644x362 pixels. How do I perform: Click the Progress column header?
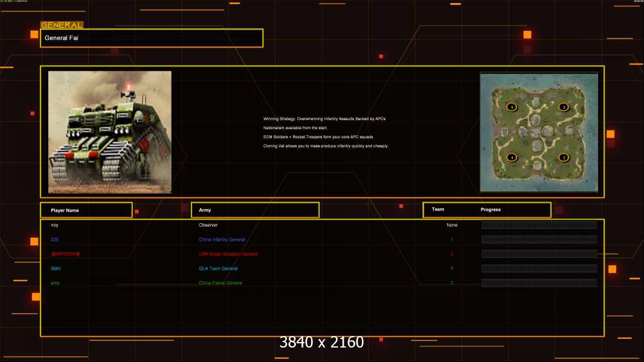491,209
